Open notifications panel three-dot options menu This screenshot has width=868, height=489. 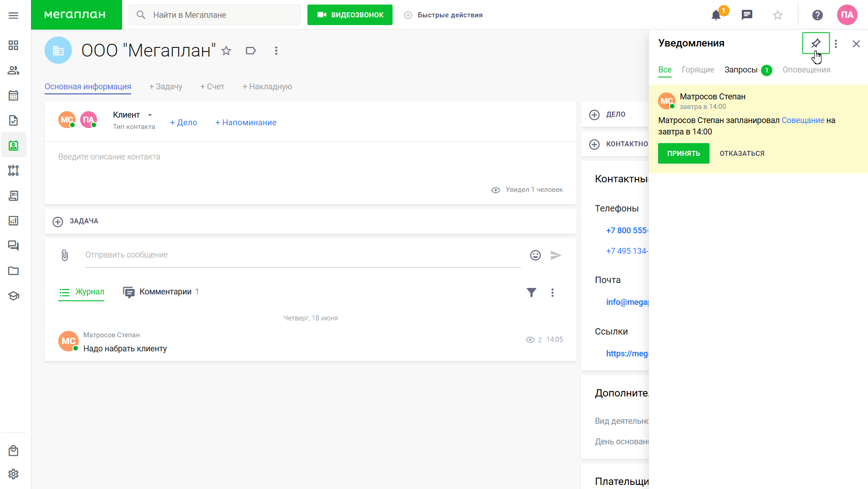pos(836,44)
